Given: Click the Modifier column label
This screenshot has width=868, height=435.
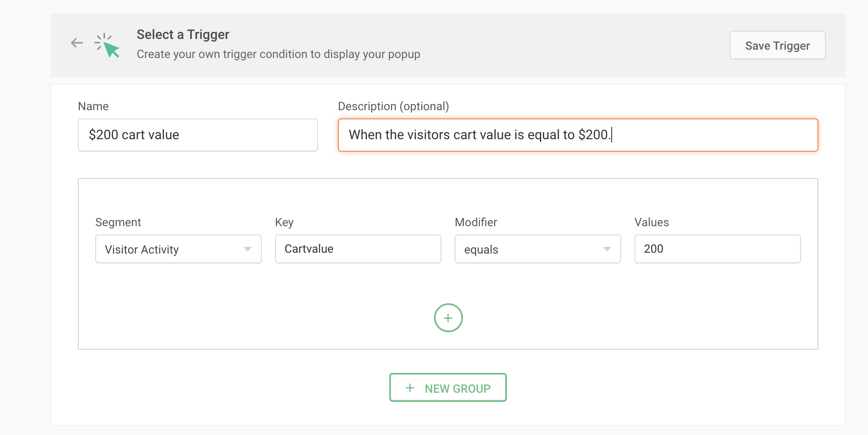Looking at the screenshot, I should [x=476, y=222].
